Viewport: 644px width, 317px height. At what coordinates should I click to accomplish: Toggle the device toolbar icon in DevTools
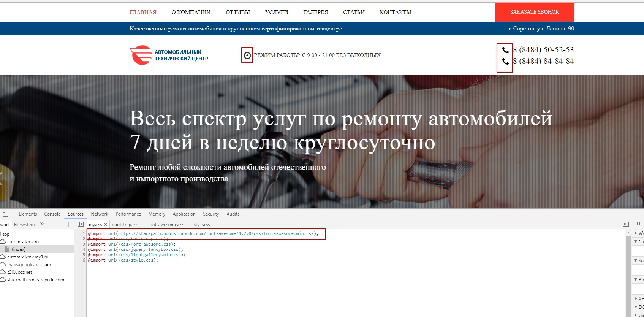pyautogui.click(x=5, y=214)
